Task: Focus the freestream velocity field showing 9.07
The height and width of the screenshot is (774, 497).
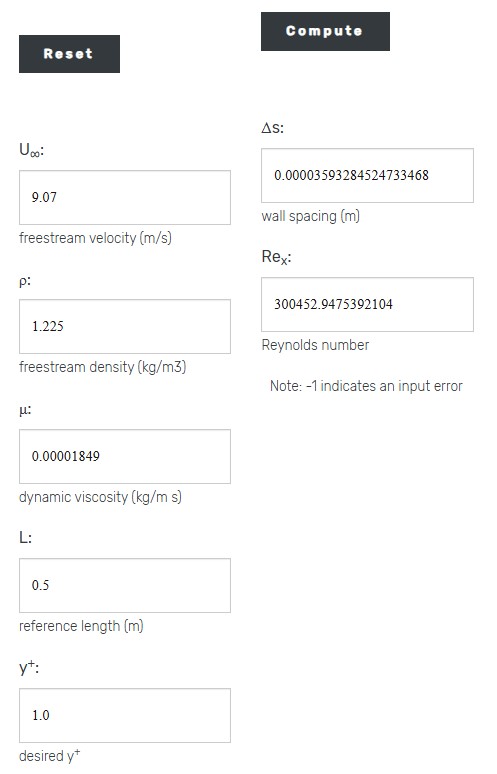Action: [125, 197]
